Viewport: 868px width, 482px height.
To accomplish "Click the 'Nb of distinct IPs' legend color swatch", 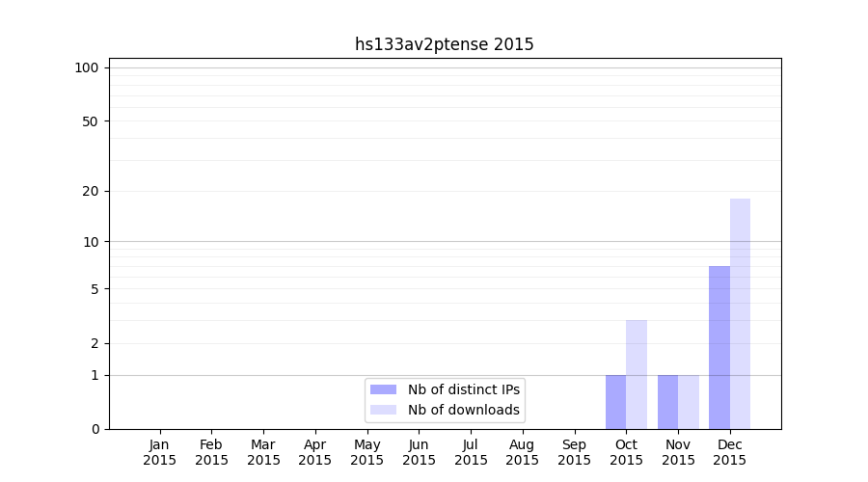I will click(x=383, y=389).
